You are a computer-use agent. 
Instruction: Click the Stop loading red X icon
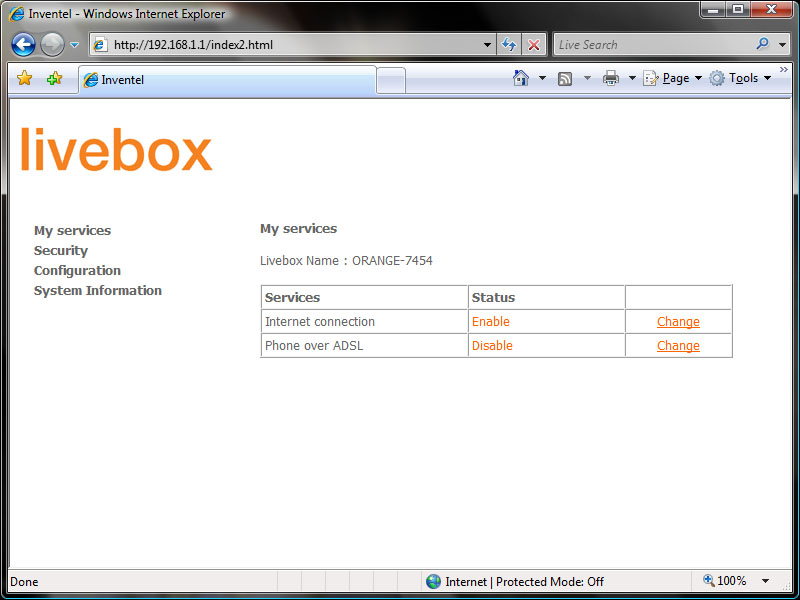tap(534, 45)
